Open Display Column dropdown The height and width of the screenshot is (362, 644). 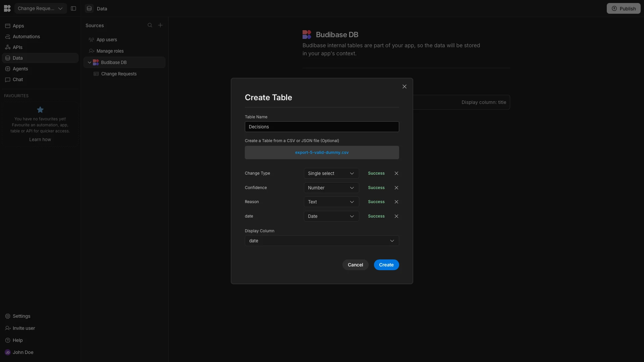tap(322, 241)
